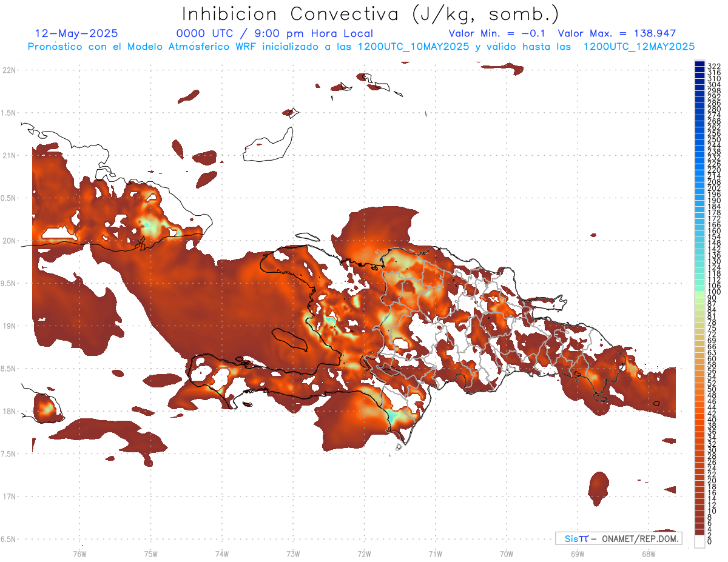Click the color bar value "202"
The image size is (728, 562).
point(714,188)
